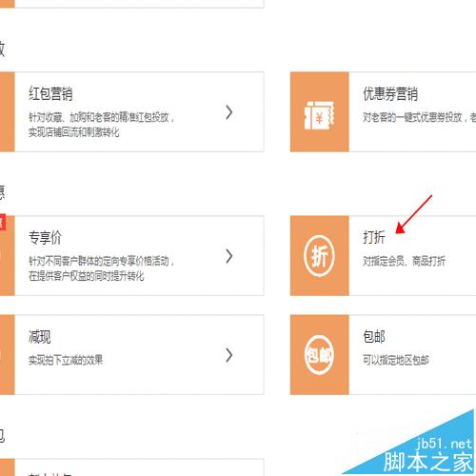Image resolution: width=476 pixels, height=476 pixels.
Task: Expand the 专享价 card arrow
Action: pyautogui.click(x=229, y=256)
